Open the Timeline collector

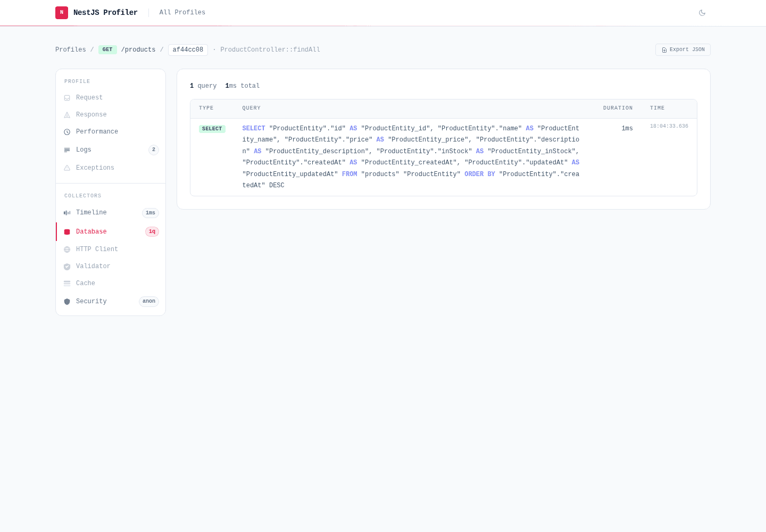(x=111, y=212)
